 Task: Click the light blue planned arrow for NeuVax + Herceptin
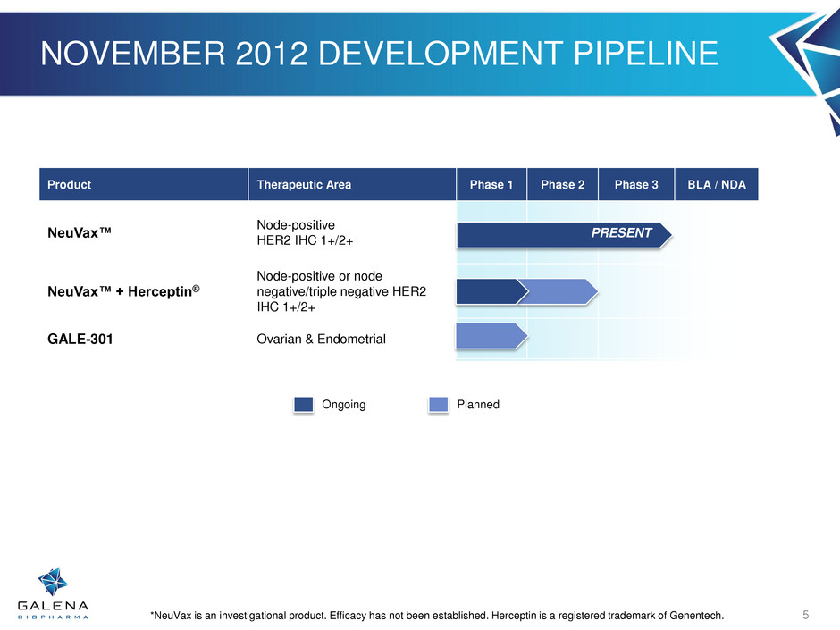558,291
